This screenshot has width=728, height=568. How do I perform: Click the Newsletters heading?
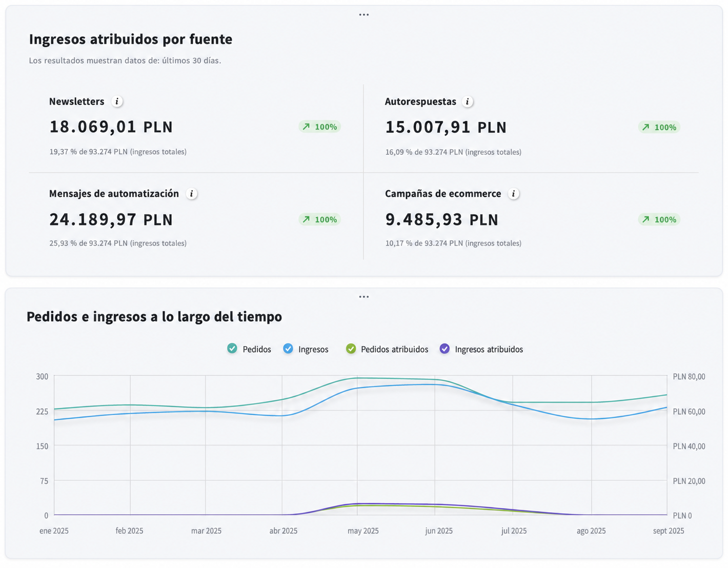[77, 102]
